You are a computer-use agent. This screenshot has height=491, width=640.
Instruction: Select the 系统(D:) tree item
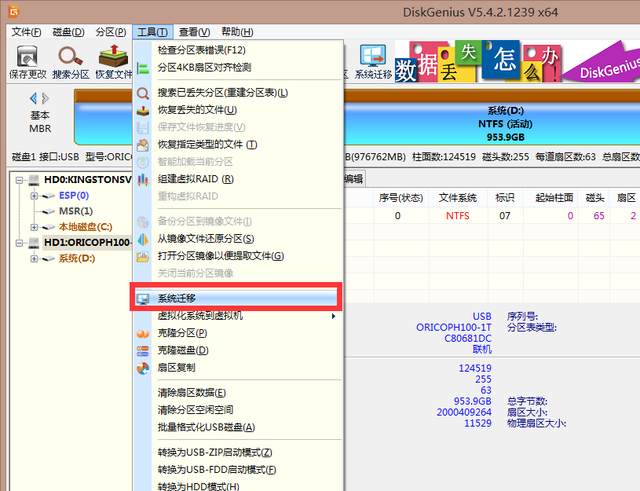(77, 258)
